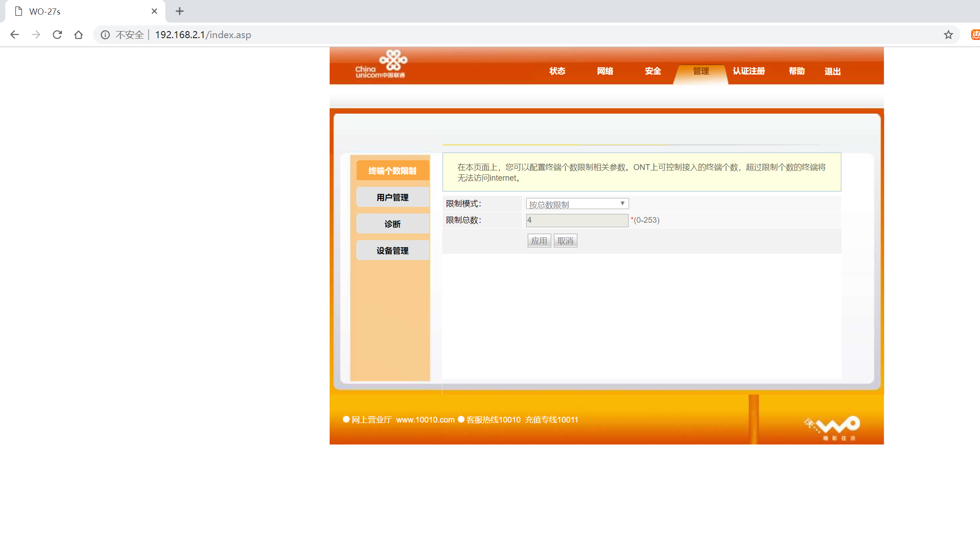Click the address bar URL
The height and width of the screenshot is (557, 980).
203,35
